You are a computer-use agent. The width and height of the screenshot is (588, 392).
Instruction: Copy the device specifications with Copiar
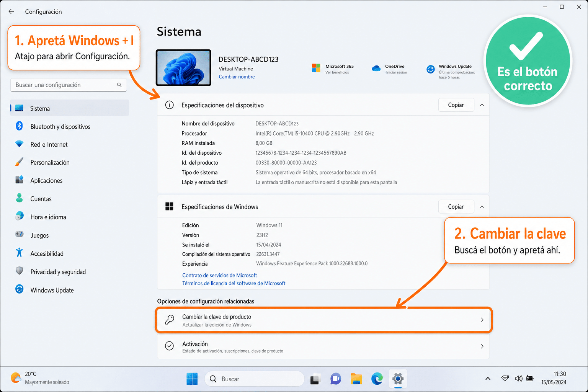point(456,105)
